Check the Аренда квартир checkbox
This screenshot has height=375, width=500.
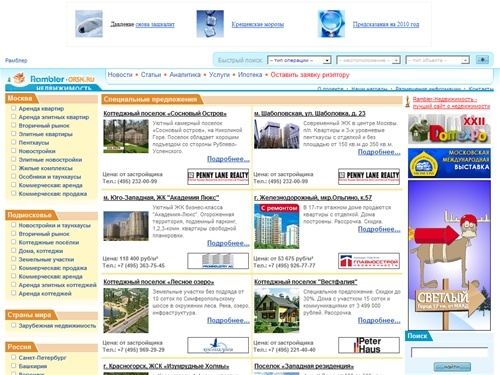[x=14, y=108]
